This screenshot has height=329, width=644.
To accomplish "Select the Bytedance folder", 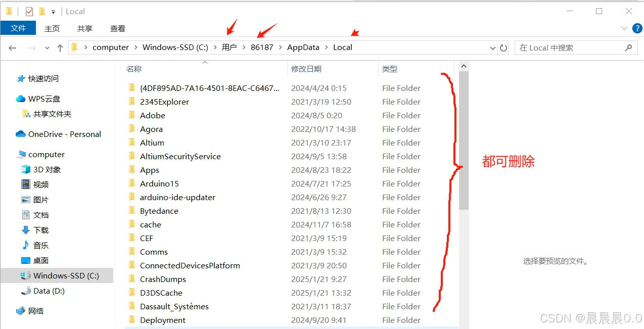I will pyautogui.click(x=159, y=211).
